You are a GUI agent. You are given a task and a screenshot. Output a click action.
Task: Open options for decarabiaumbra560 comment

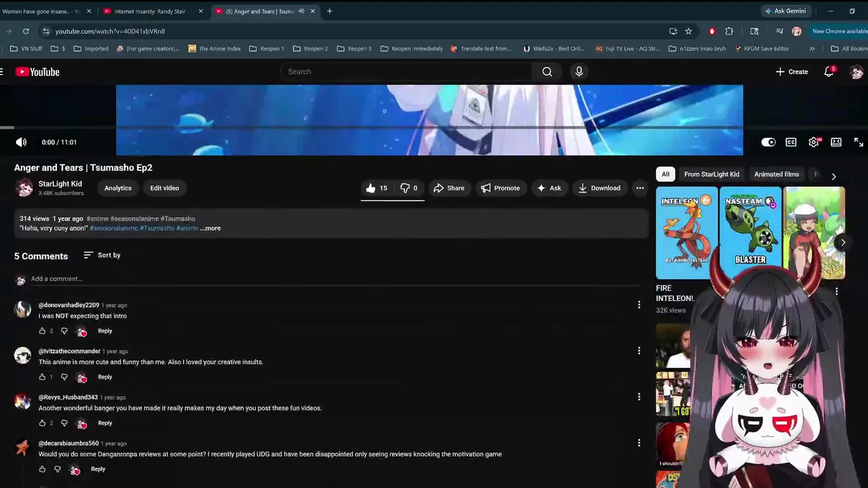(639, 443)
